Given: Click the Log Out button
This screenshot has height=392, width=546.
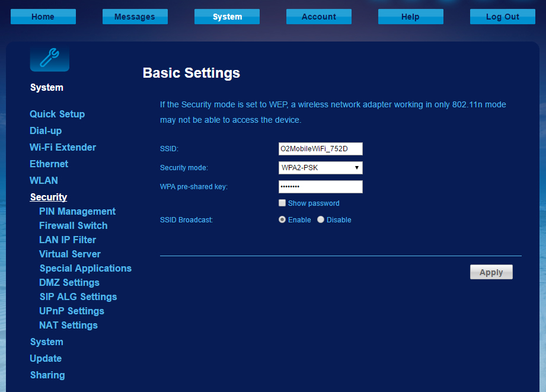Looking at the screenshot, I should (x=502, y=17).
